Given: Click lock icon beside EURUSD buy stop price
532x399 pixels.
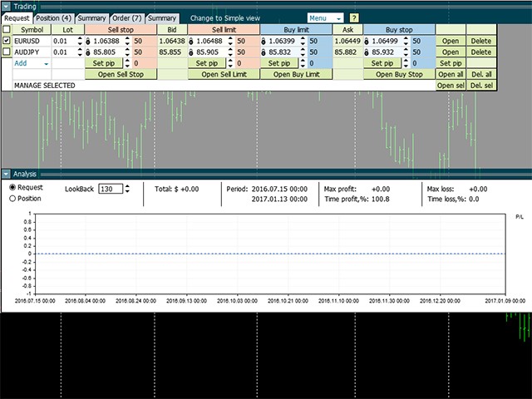Looking at the screenshot, I should (367, 40).
